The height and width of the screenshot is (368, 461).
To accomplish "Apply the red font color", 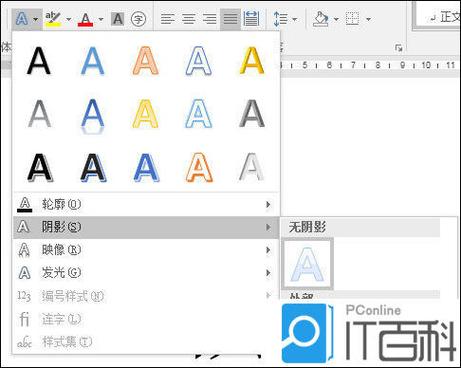I will click(85, 19).
